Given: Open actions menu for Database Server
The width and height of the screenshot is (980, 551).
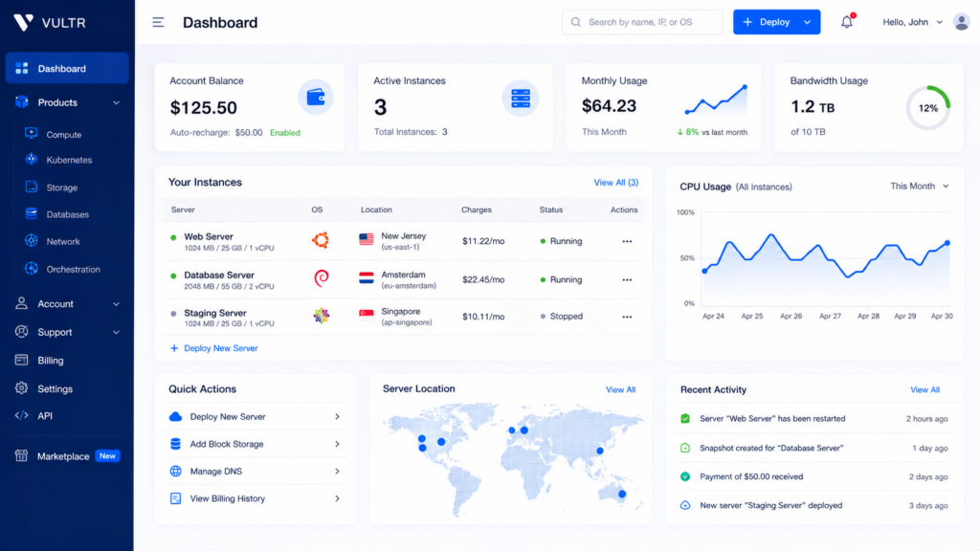Looking at the screenshot, I should coord(627,280).
